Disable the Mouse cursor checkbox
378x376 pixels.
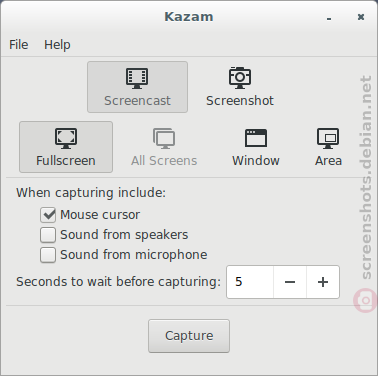(x=48, y=215)
